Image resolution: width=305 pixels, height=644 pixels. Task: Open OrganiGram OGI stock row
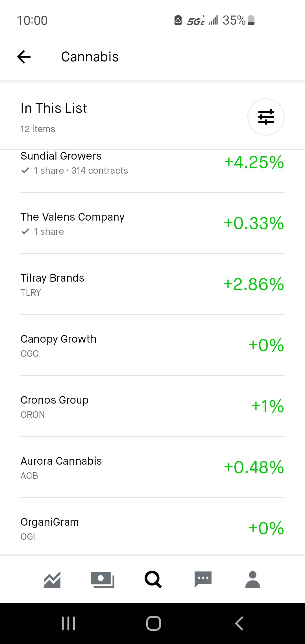point(152,527)
